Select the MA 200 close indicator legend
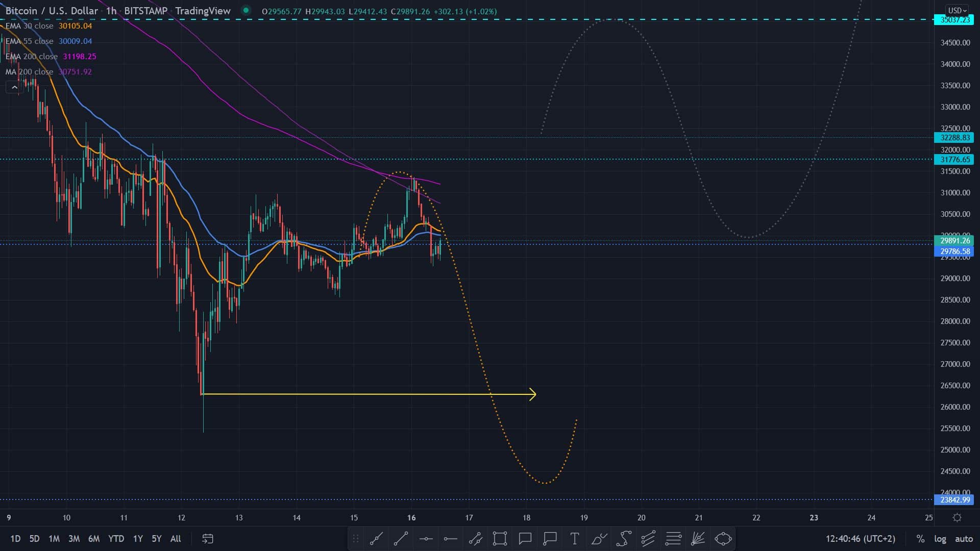 click(x=48, y=72)
